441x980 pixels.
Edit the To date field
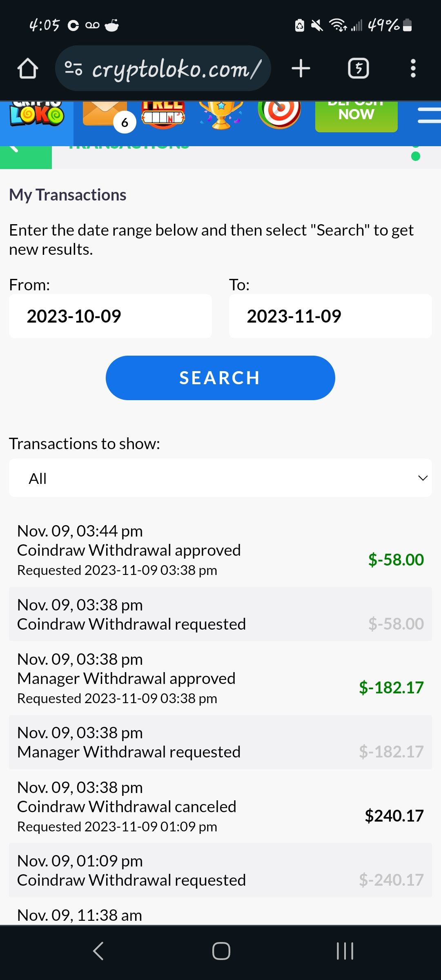click(330, 316)
